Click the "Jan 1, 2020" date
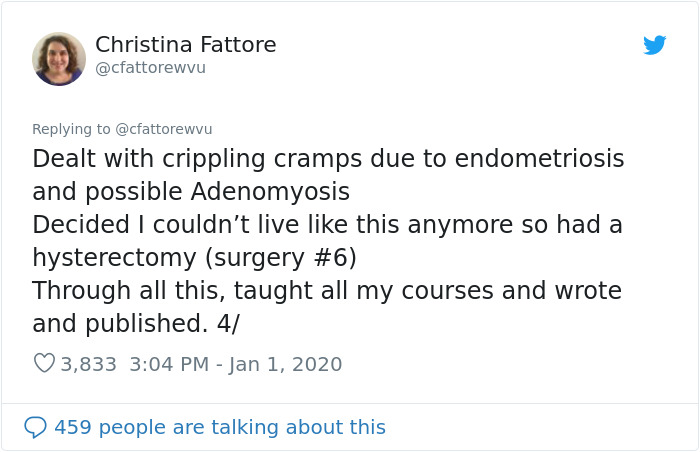Viewport: 700px width, 452px height. point(286,364)
